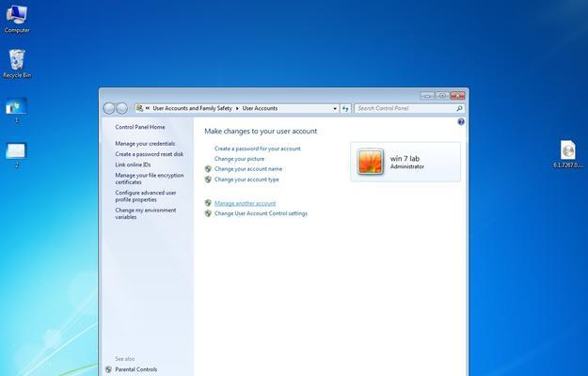Open the blue Help question mark icon
This screenshot has height=376, width=588.
tap(461, 121)
